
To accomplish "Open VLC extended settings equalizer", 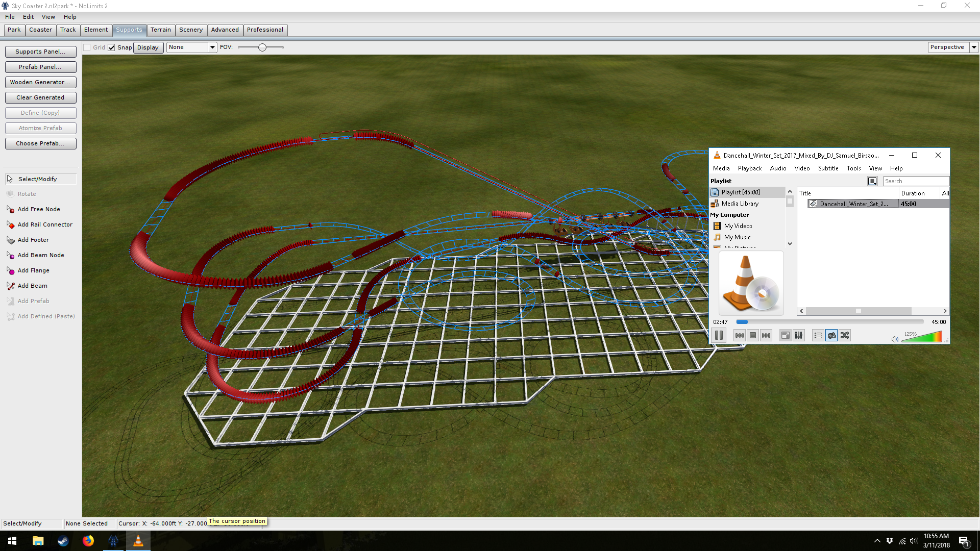I will (799, 335).
